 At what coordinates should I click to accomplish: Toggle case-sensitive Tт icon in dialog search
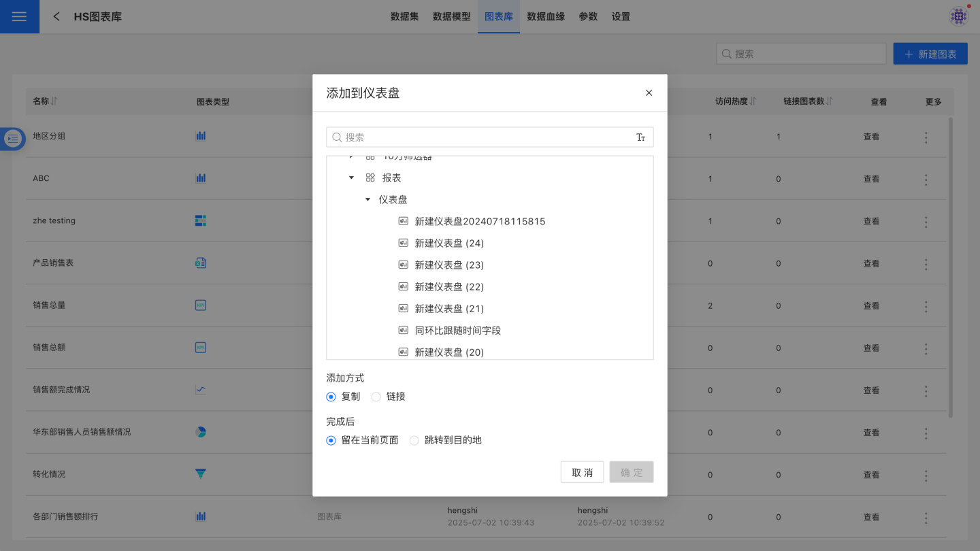640,137
